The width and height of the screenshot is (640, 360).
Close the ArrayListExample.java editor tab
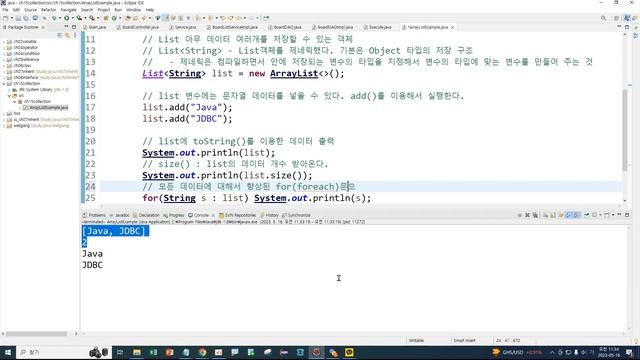(x=452, y=27)
